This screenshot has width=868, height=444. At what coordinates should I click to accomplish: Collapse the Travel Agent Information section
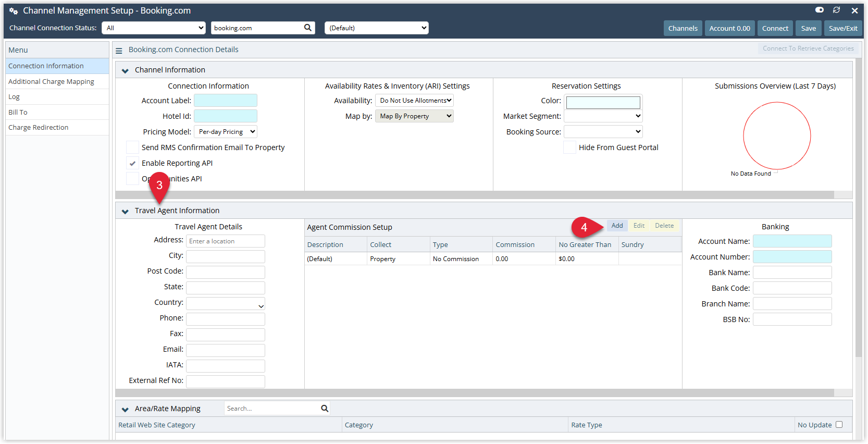pos(125,211)
